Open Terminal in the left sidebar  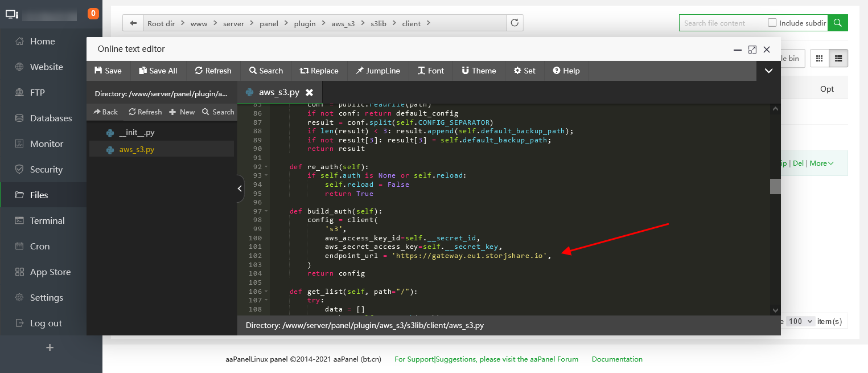click(x=47, y=220)
